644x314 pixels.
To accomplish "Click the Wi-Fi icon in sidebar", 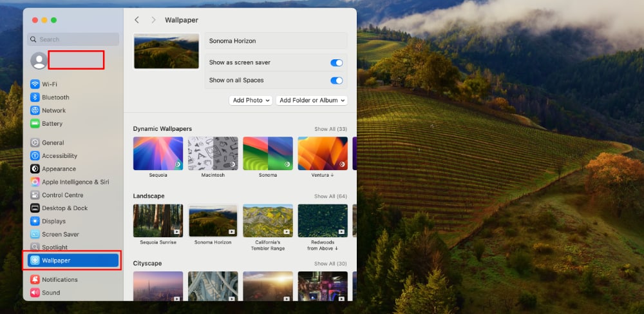I will click(x=35, y=84).
